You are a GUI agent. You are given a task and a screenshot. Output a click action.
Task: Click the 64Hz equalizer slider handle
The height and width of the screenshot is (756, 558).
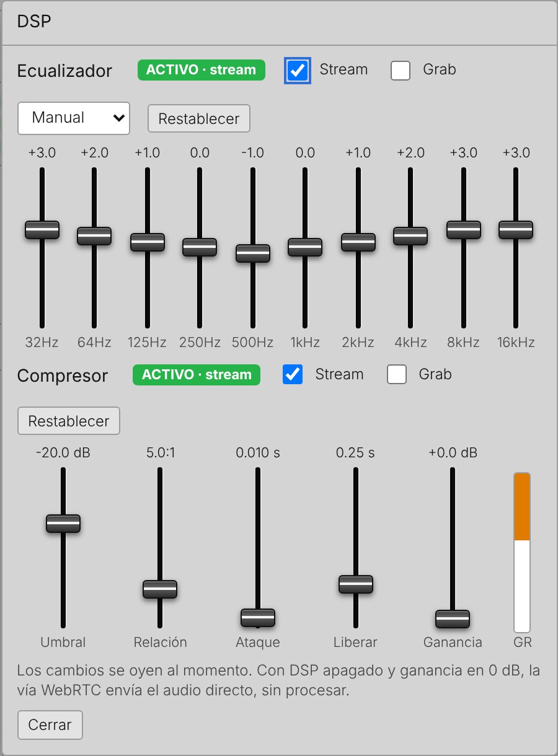click(94, 236)
